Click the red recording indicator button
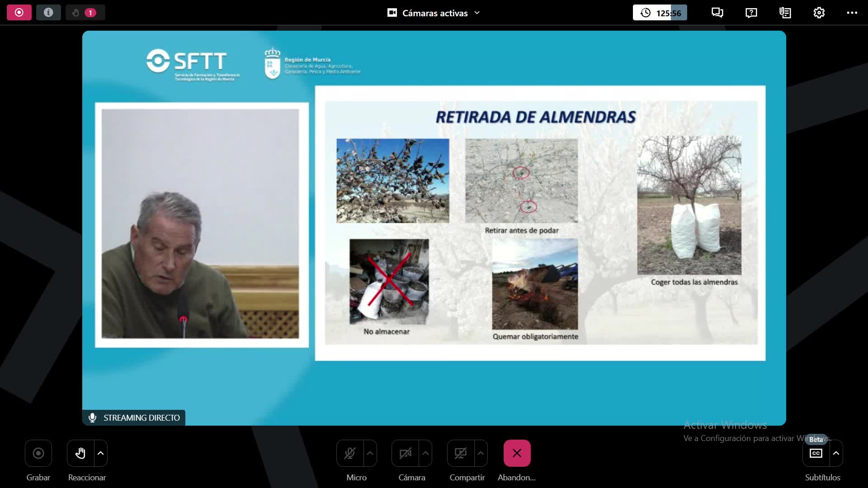This screenshot has width=868, height=488. (x=19, y=13)
